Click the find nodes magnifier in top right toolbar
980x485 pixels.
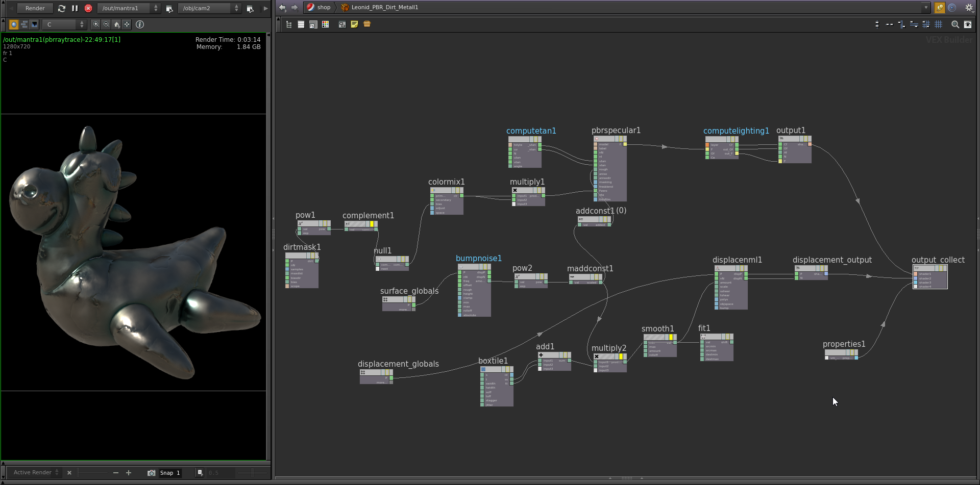[x=954, y=24]
